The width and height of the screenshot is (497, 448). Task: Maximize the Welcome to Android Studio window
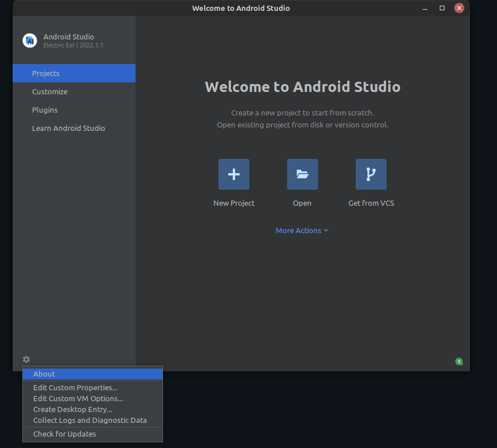pyautogui.click(x=442, y=8)
